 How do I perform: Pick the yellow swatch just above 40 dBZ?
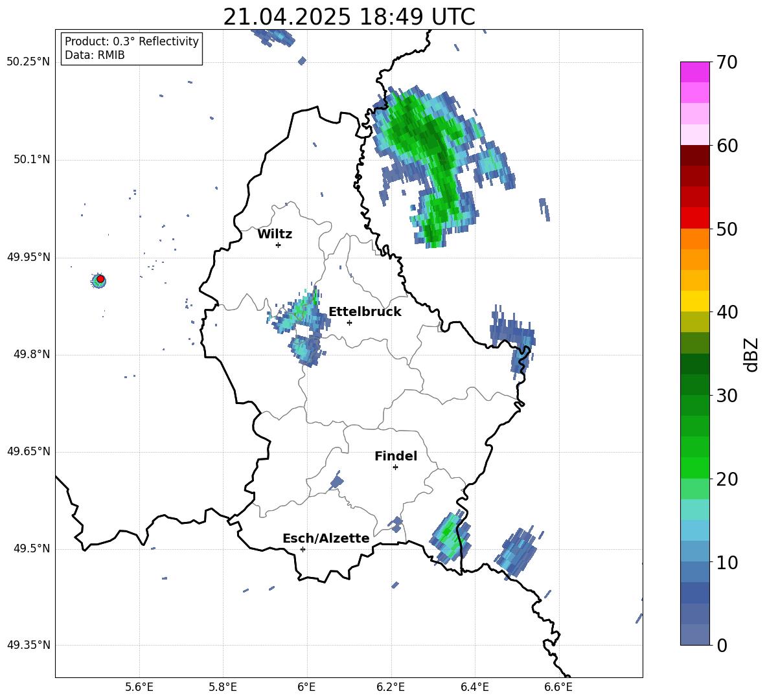coord(694,301)
